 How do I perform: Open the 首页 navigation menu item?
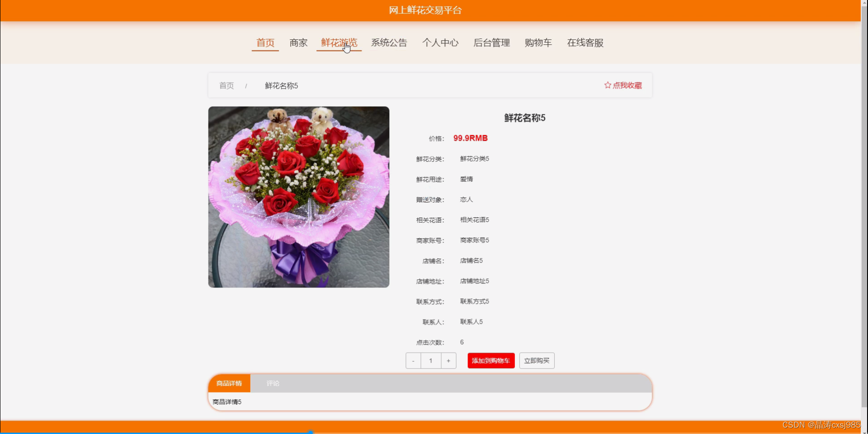[x=265, y=43]
